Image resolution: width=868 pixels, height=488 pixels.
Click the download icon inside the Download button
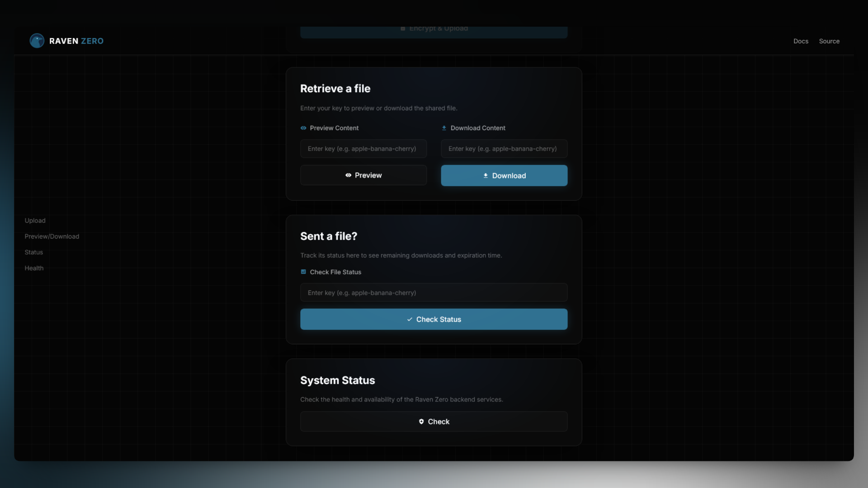pyautogui.click(x=486, y=176)
